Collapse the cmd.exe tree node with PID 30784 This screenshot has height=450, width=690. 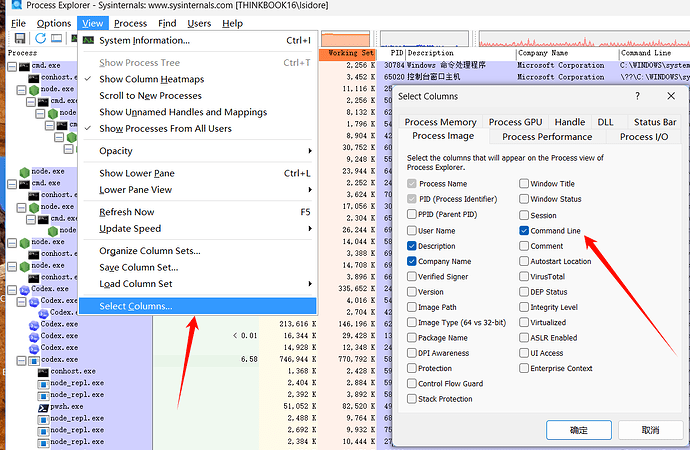pyautogui.click(x=12, y=67)
